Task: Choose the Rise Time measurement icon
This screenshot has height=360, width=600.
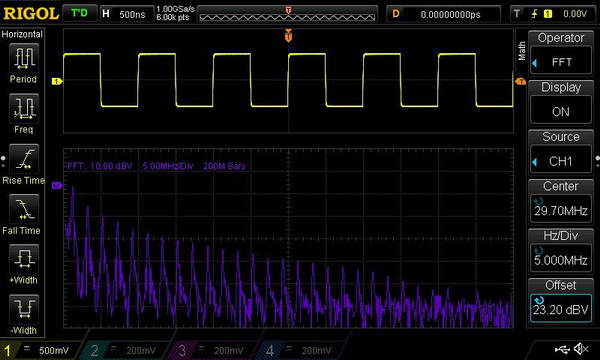Action: pos(24,159)
